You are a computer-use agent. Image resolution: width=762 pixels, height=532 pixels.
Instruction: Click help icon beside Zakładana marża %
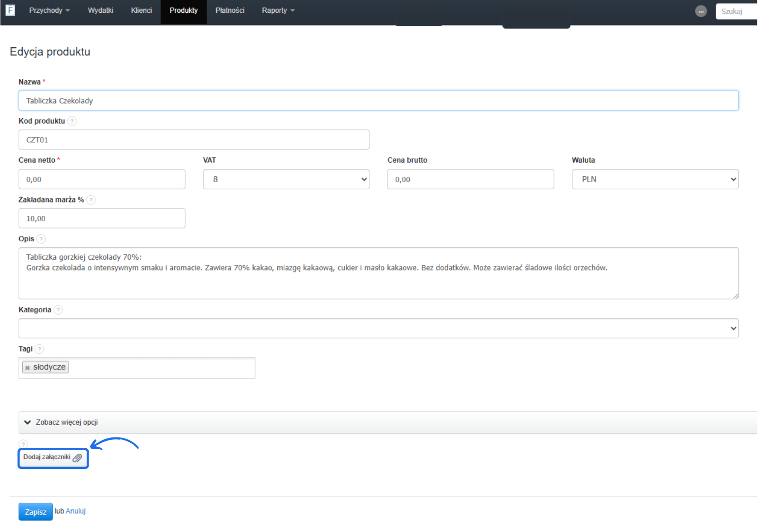click(91, 200)
